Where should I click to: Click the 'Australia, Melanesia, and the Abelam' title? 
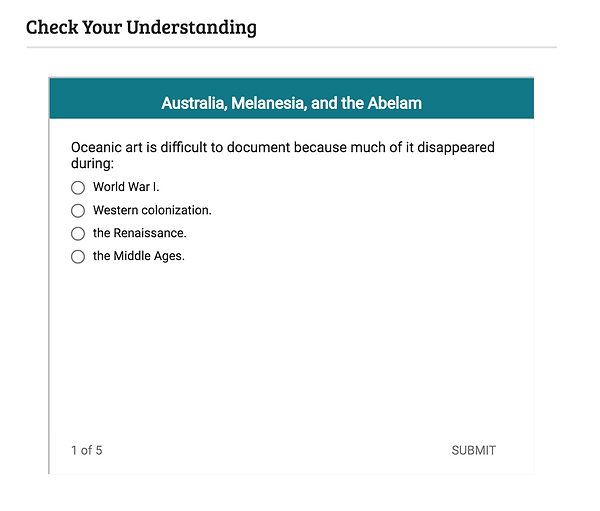[291, 103]
